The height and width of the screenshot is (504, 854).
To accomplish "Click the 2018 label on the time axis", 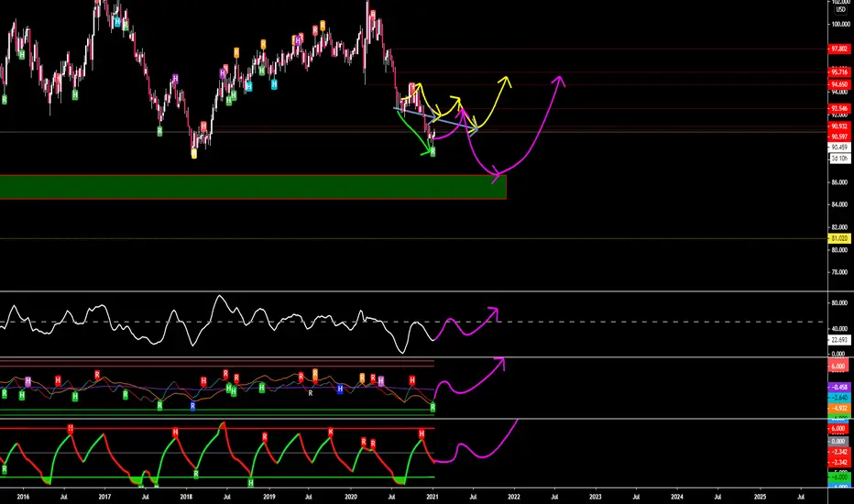I will pos(186,497).
